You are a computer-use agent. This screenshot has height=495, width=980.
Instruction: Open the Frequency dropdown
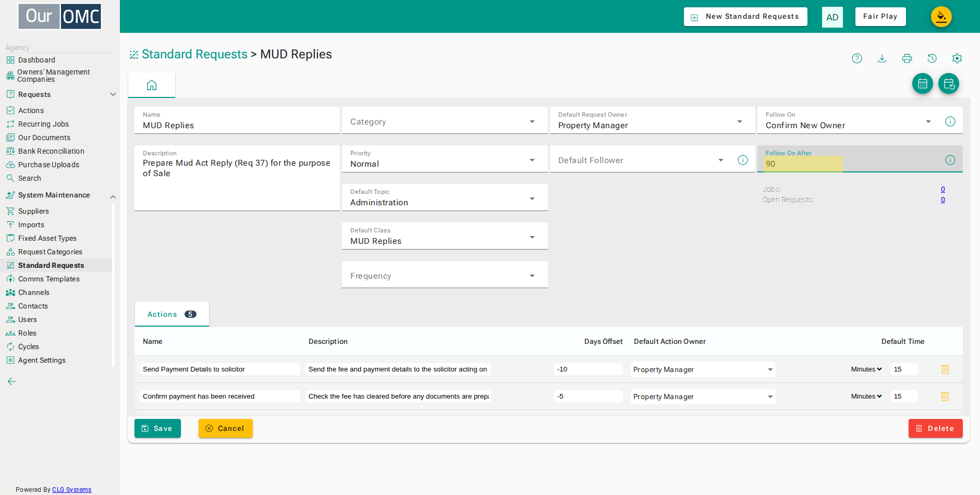pyautogui.click(x=445, y=275)
